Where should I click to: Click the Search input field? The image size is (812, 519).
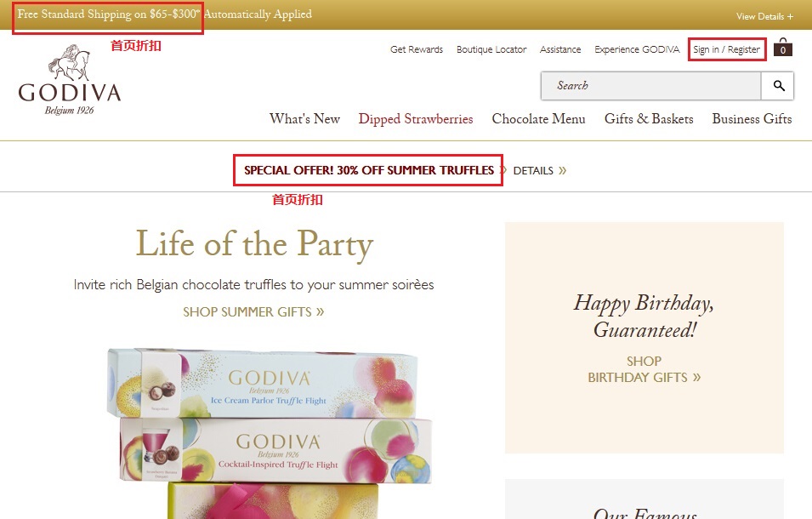click(x=651, y=85)
